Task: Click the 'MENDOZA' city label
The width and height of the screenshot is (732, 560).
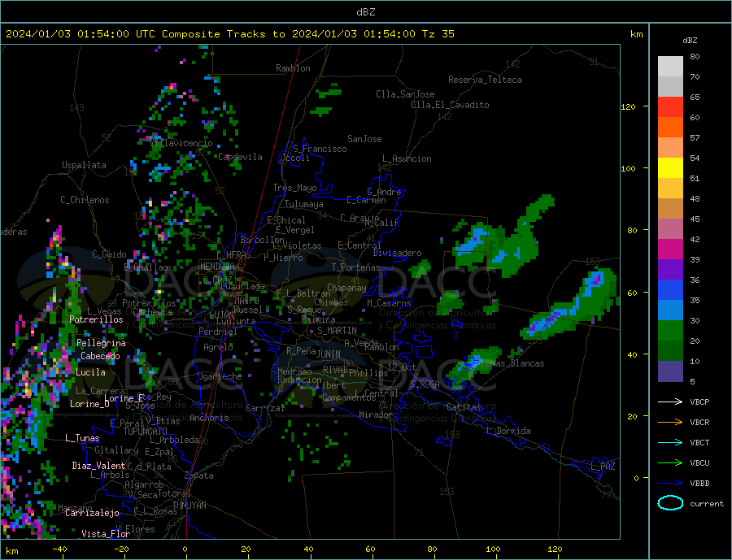Action: pyautogui.click(x=217, y=267)
